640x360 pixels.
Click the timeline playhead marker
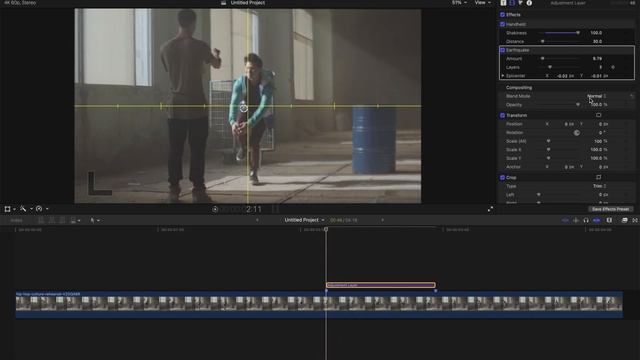tap(326, 229)
